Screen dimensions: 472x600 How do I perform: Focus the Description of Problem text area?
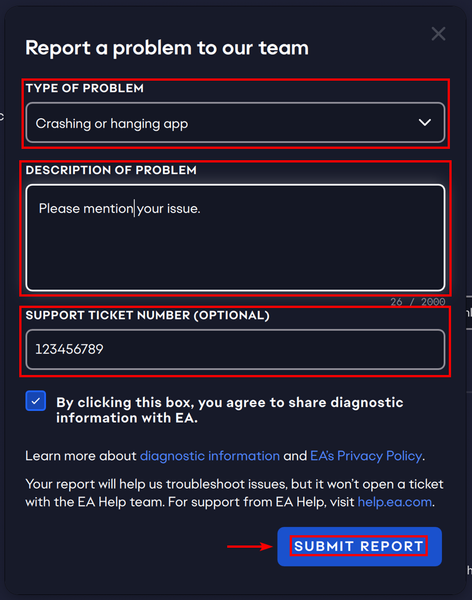point(235,238)
